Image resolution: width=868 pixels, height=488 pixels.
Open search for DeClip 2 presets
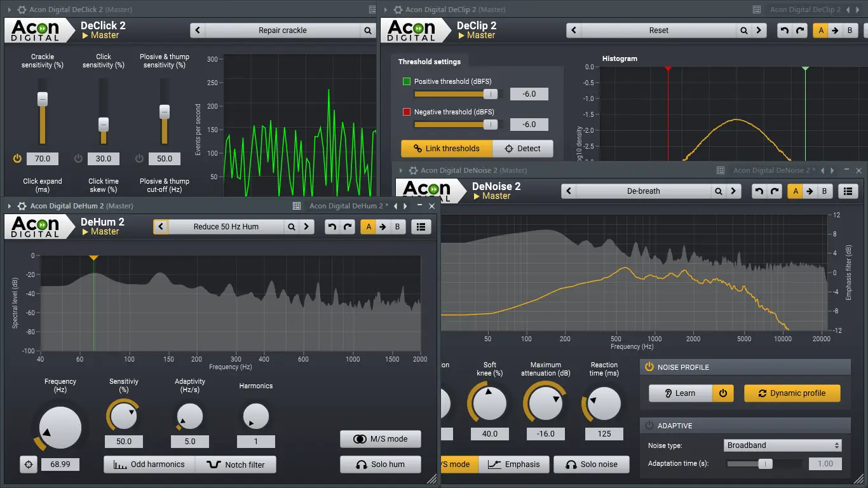click(744, 30)
